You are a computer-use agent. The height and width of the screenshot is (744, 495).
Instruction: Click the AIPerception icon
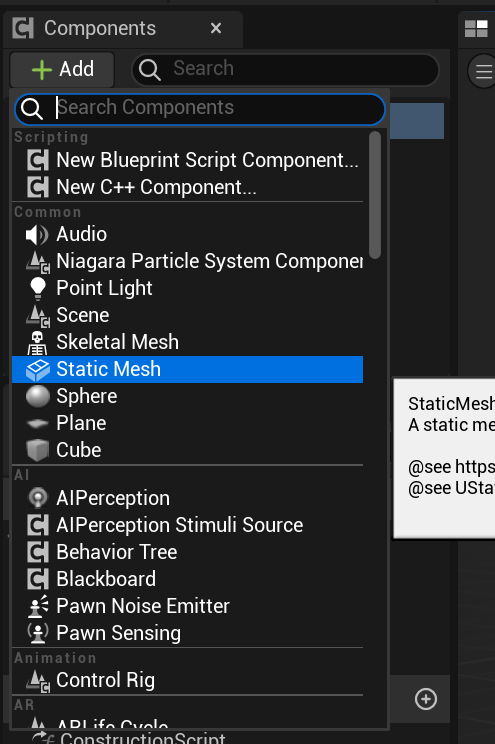pos(37,498)
